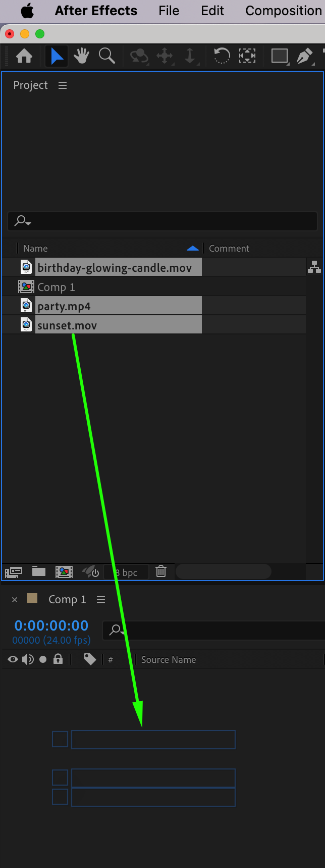Viewport: 325px width, 868px height.
Task: Activate the Selection arrow tool
Action: coord(57,56)
